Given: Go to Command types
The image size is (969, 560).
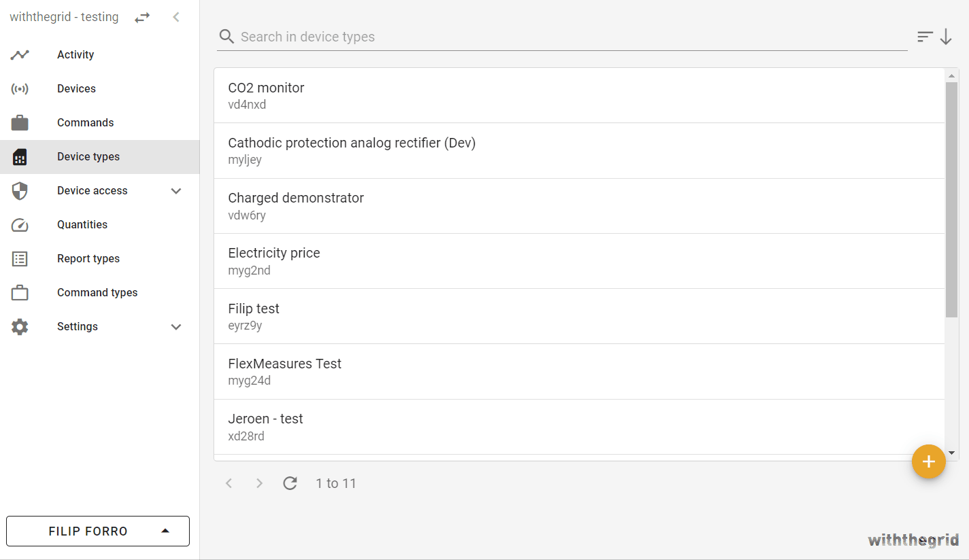Looking at the screenshot, I should (x=97, y=293).
